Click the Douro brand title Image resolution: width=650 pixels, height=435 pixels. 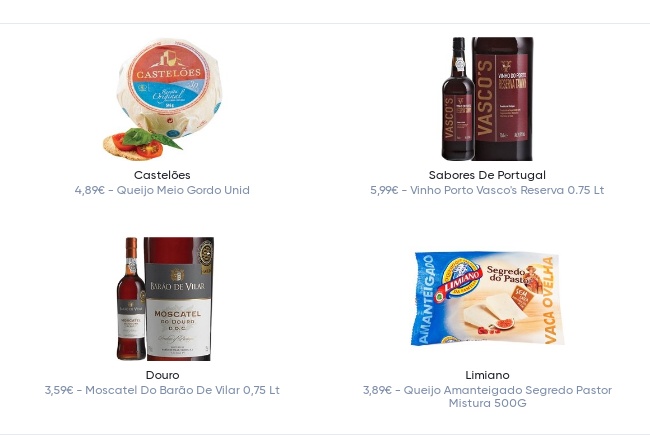click(162, 375)
